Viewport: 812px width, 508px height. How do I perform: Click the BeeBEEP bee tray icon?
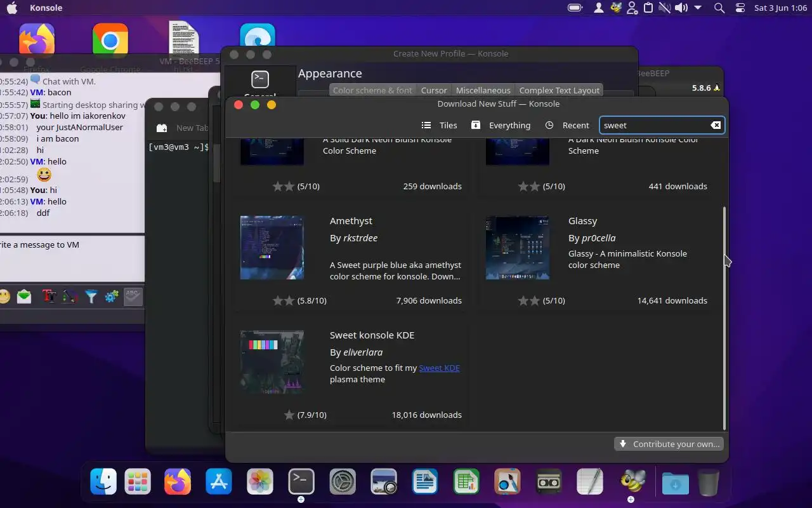616,8
